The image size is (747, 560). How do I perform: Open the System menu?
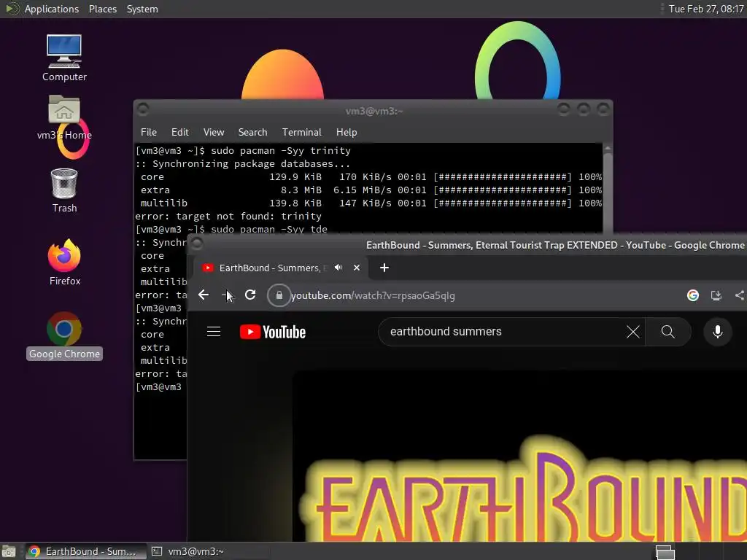pyautogui.click(x=142, y=9)
